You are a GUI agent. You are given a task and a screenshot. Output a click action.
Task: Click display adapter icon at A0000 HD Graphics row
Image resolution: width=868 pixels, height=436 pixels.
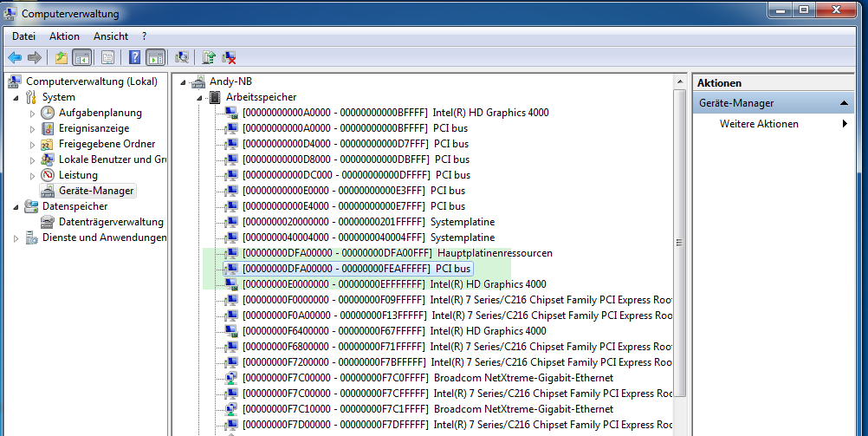(230, 113)
